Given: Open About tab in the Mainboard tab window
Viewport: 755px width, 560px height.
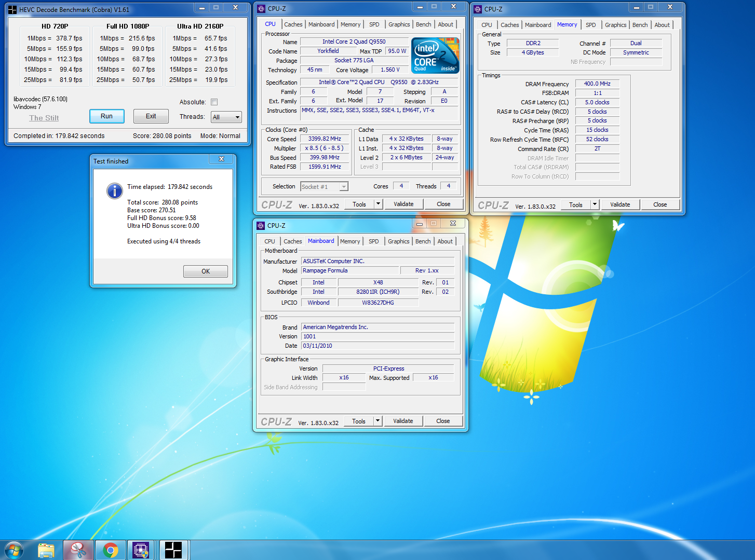Looking at the screenshot, I should [x=445, y=241].
